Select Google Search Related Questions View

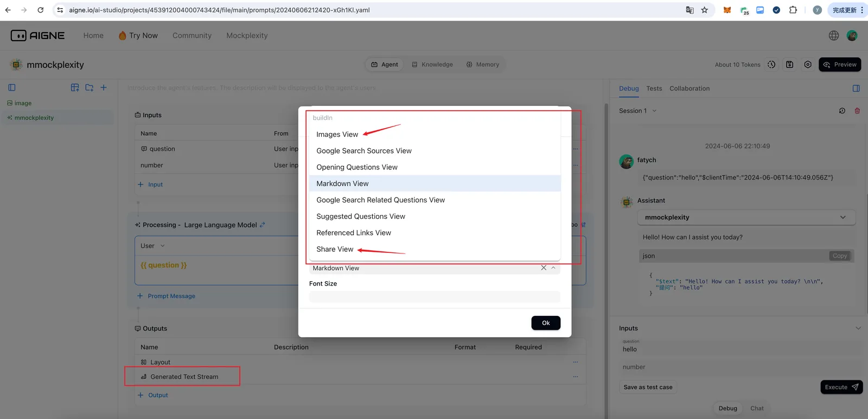pyautogui.click(x=435, y=200)
